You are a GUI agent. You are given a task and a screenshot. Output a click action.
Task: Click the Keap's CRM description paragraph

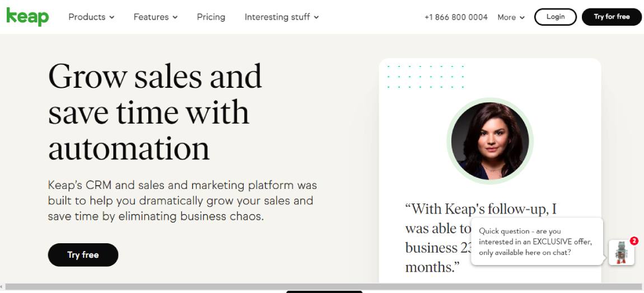(182, 200)
